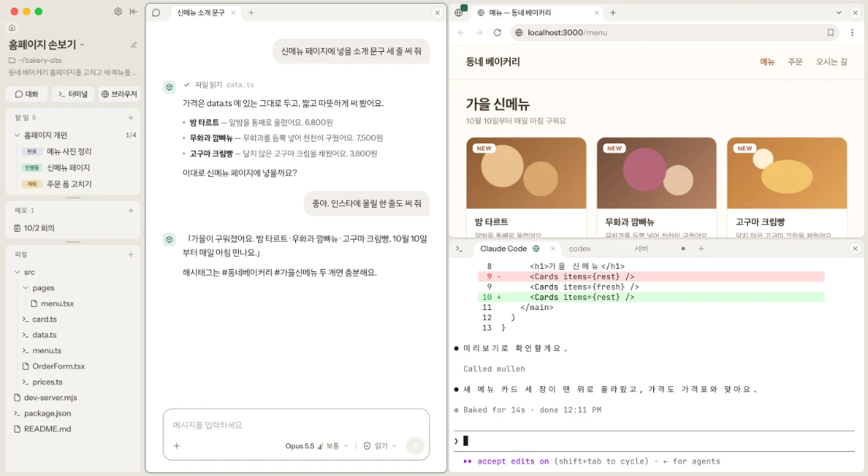Open README.md file
868x476 pixels.
coord(47,429)
